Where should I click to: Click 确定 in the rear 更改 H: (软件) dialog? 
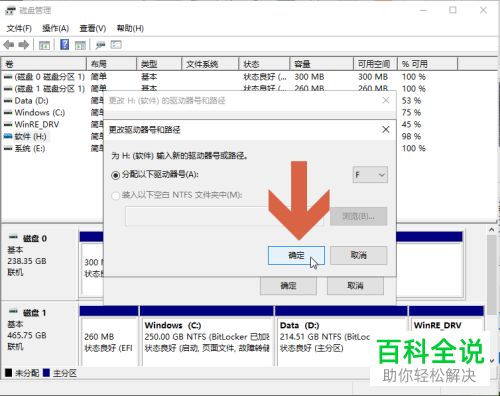coord(288,286)
